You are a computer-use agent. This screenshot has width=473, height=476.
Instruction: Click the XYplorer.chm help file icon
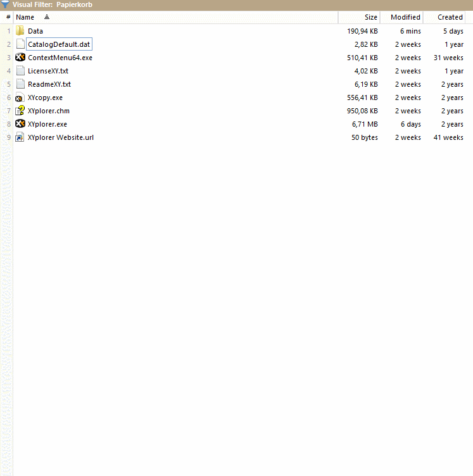click(x=20, y=111)
